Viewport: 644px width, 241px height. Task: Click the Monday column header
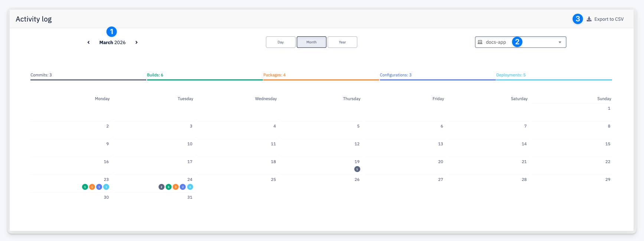coord(102,99)
